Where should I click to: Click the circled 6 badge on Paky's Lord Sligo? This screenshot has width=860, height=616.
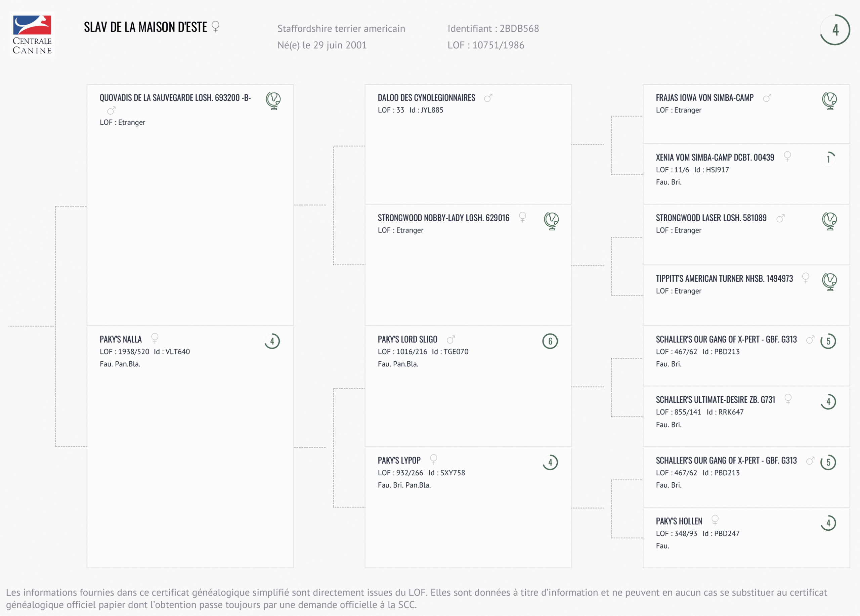tap(550, 341)
